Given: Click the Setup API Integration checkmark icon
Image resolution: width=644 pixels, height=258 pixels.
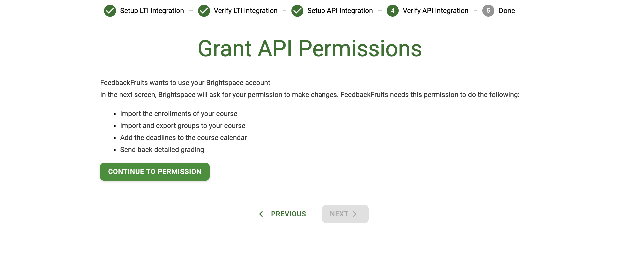Looking at the screenshot, I should tap(297, 11).
